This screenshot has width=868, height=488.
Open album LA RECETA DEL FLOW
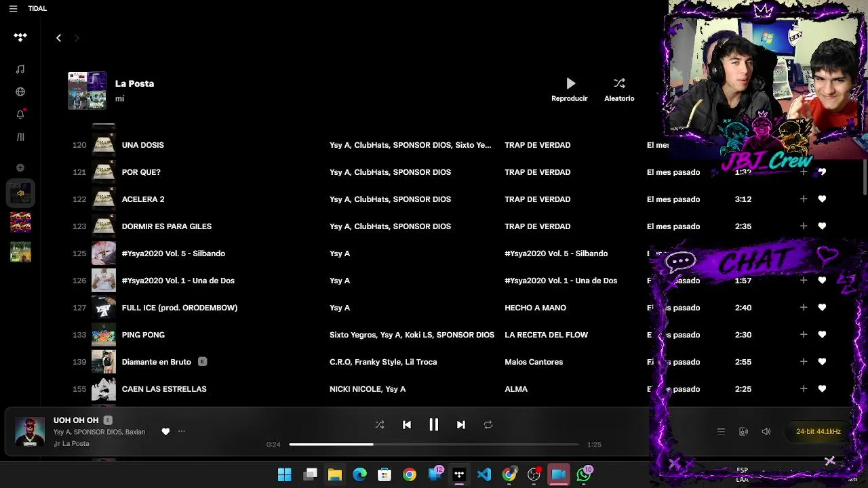click(547, 335)
